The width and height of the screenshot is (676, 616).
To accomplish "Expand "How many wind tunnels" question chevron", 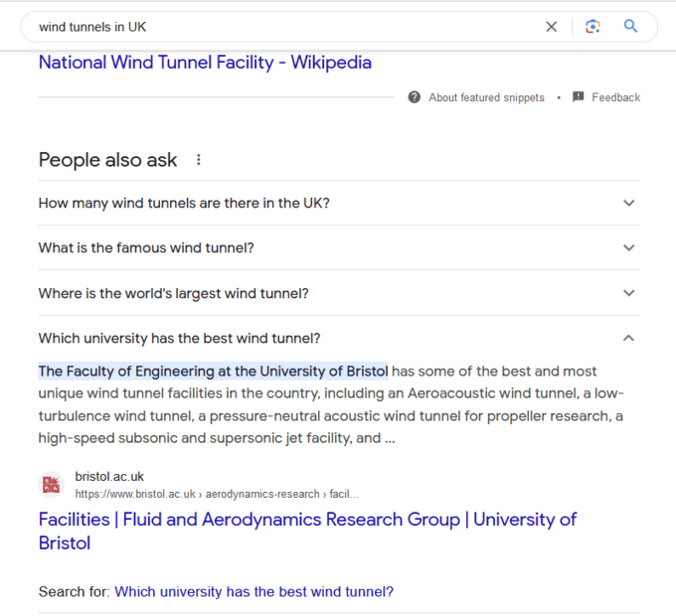I will 628,203.
